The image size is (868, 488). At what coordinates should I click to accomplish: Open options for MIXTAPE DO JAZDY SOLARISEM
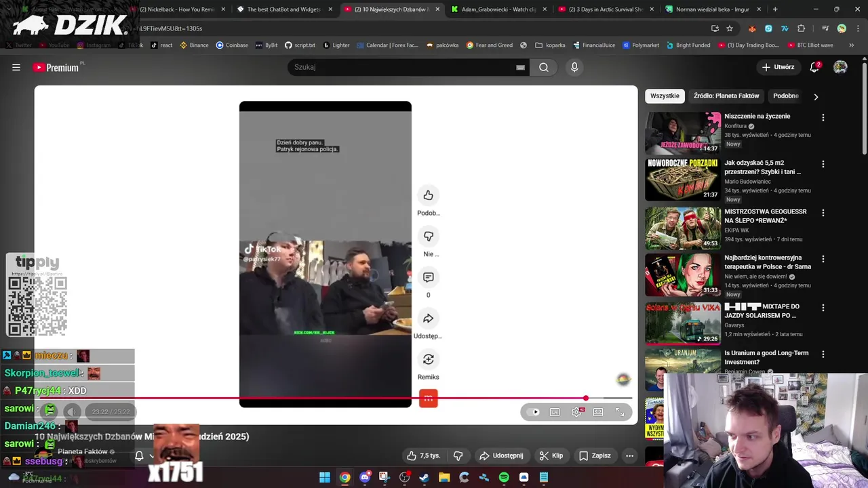pyautogui.click(x=823, y=308)
